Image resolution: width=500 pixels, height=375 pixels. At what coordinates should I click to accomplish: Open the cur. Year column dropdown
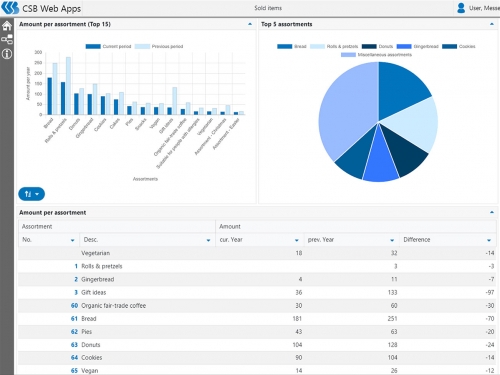point(297,240)
